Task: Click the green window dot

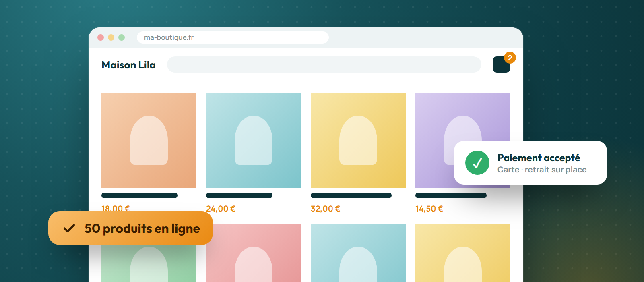Action: point(122,37)
